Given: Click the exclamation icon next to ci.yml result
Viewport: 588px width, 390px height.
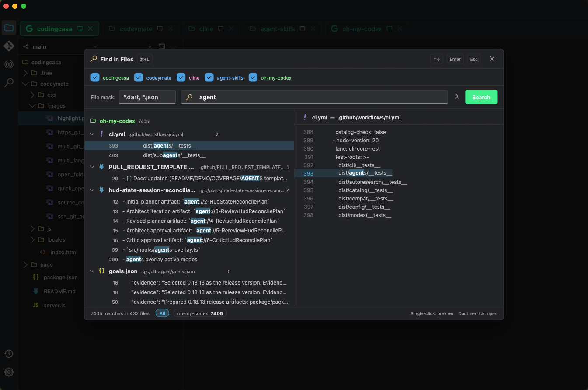Looking at the screenshot, I should coord(101,134).
